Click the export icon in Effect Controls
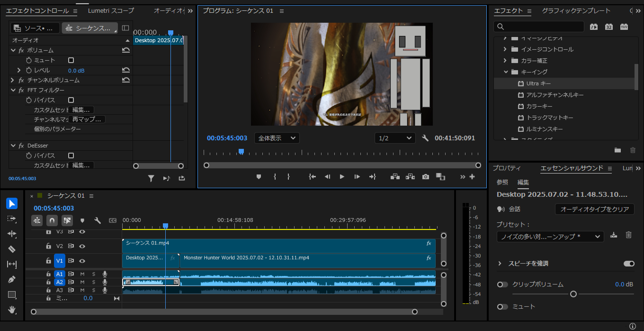Image resolution: width=644 pixels, height=331 pixels. coord(182,178)
